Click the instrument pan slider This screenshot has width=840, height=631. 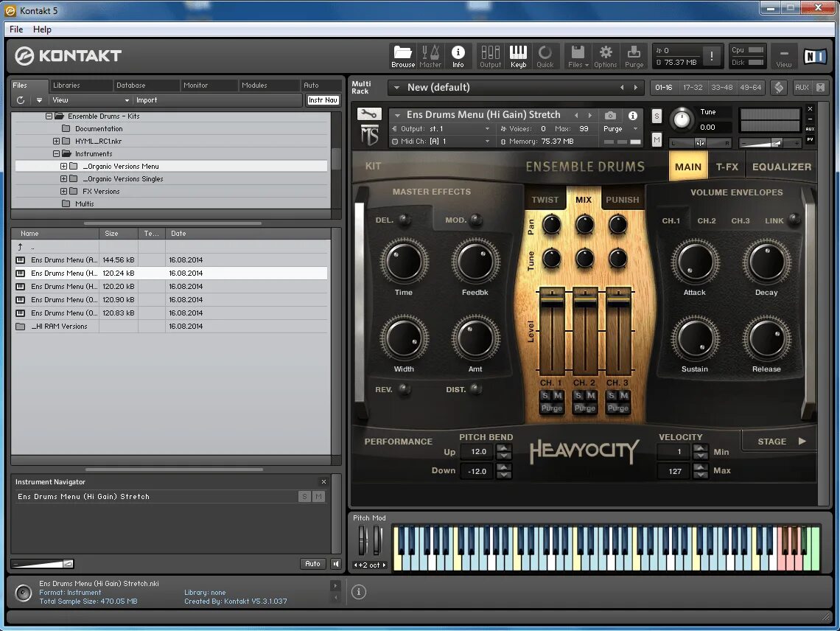click(699, 142)
